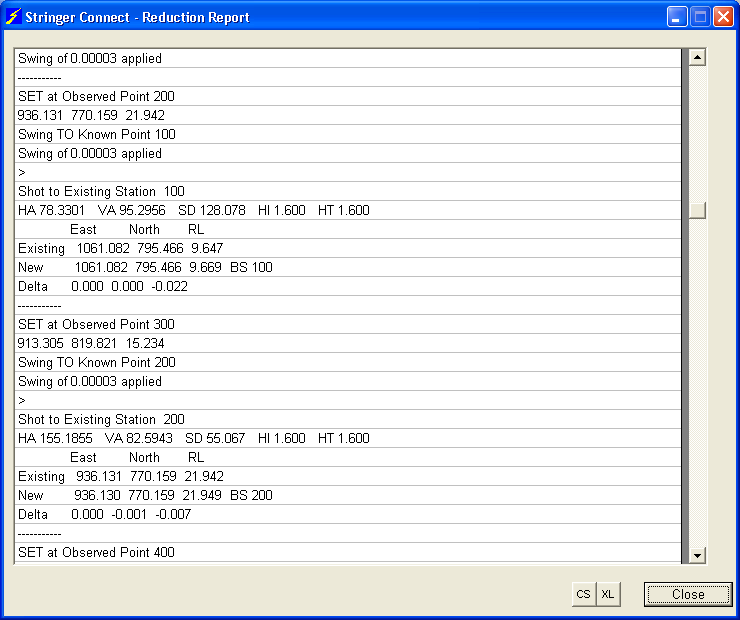Viewport: 740px width, 620px height.
Task: Click the Close button
Action: click(x=688, y=594)
